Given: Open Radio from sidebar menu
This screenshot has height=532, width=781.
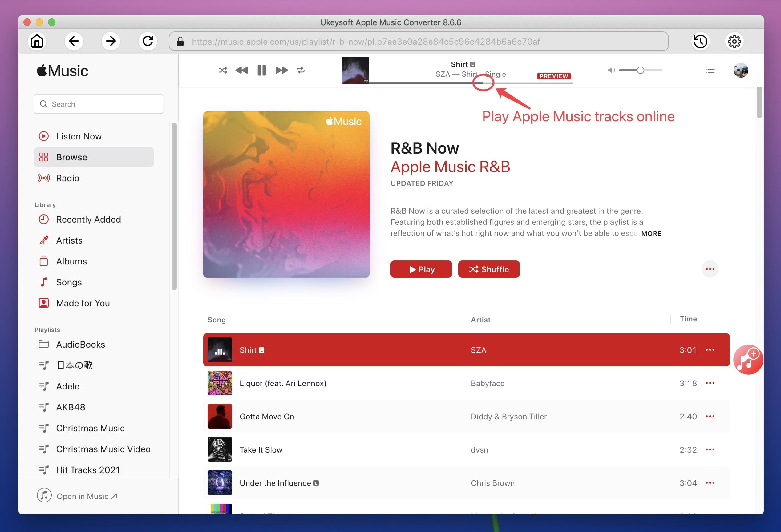Looking at the screenshot, I should (x=67, y=177).
